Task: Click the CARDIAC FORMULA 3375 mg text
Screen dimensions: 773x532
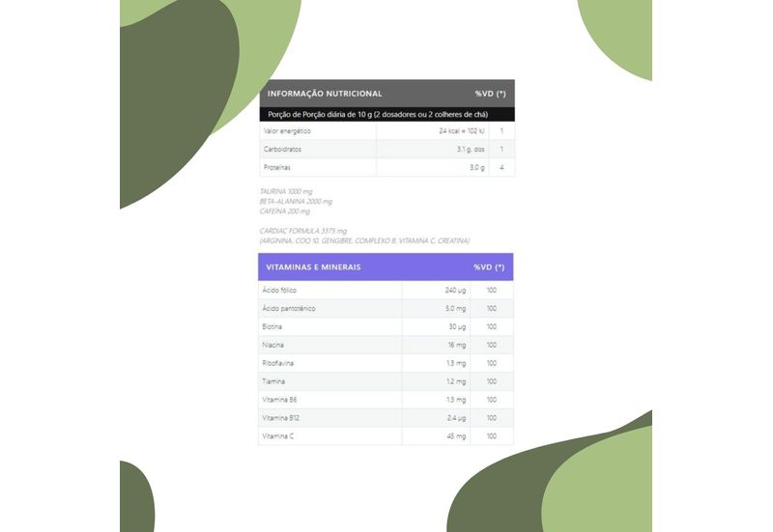Action: tap(303, 231)
